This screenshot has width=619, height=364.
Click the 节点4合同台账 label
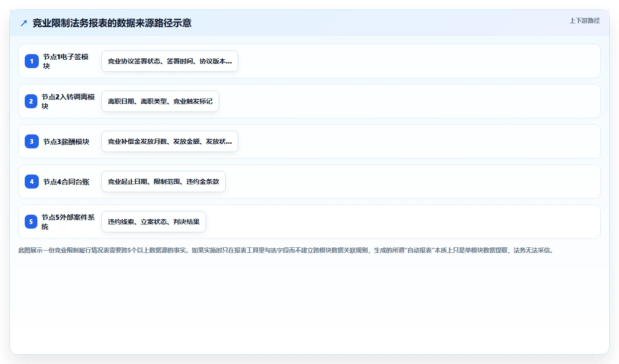(66, 182)
